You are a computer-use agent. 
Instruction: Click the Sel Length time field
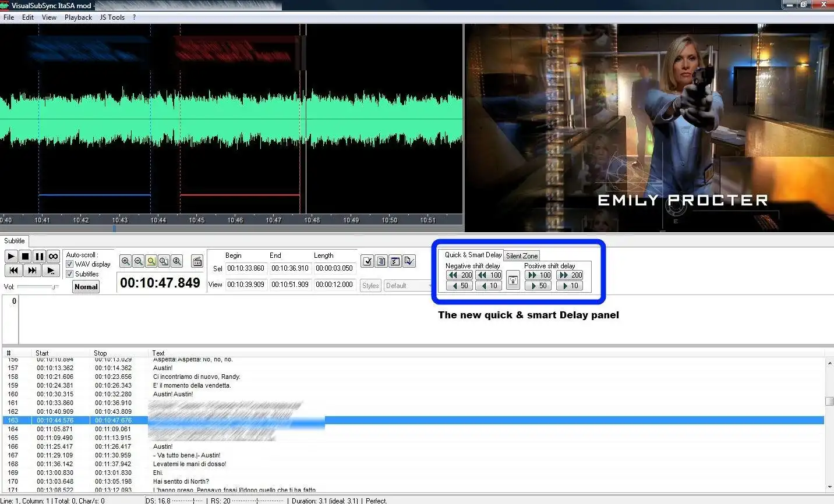(334, 268)
